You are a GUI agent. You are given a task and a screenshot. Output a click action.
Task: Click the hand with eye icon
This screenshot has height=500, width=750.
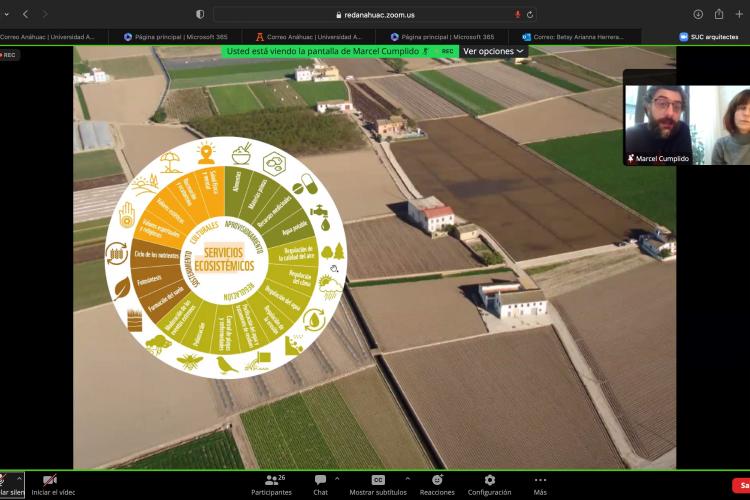coord(126,215)
